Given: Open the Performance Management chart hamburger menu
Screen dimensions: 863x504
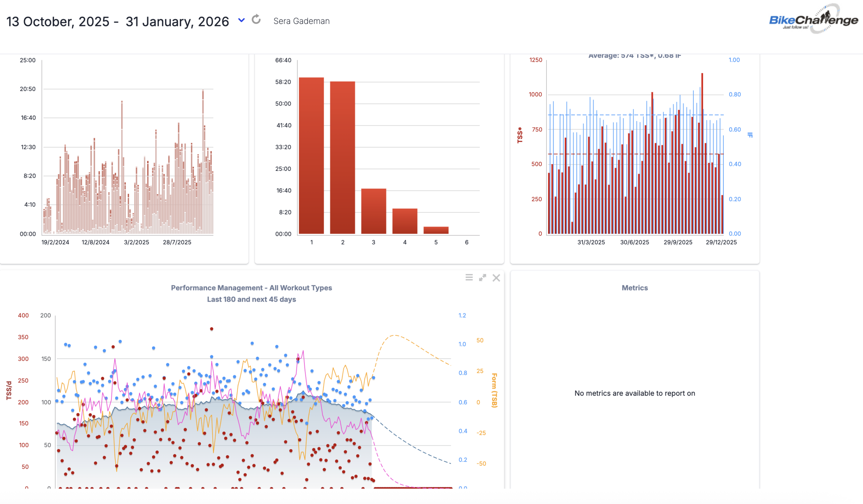Looking at the screenshot, I should 469,277.
